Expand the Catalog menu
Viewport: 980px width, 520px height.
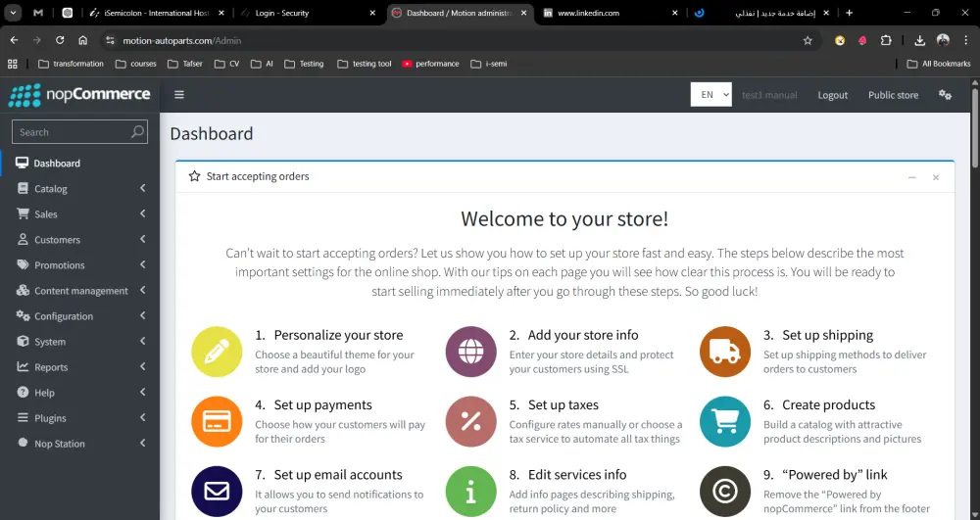pos(80,189)
